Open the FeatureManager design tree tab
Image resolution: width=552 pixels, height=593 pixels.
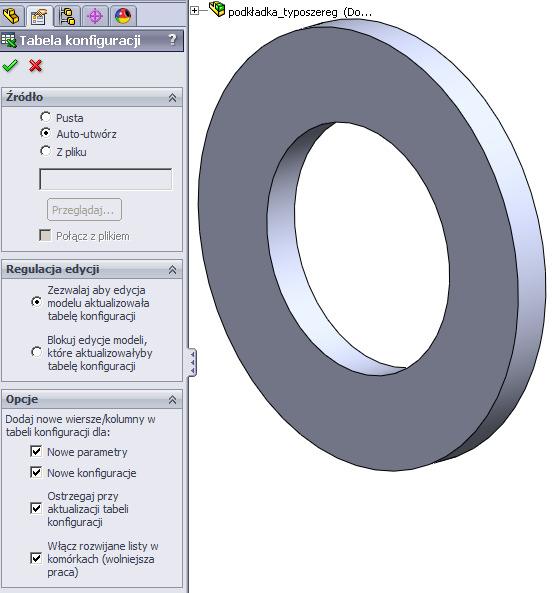coord(11,16)
